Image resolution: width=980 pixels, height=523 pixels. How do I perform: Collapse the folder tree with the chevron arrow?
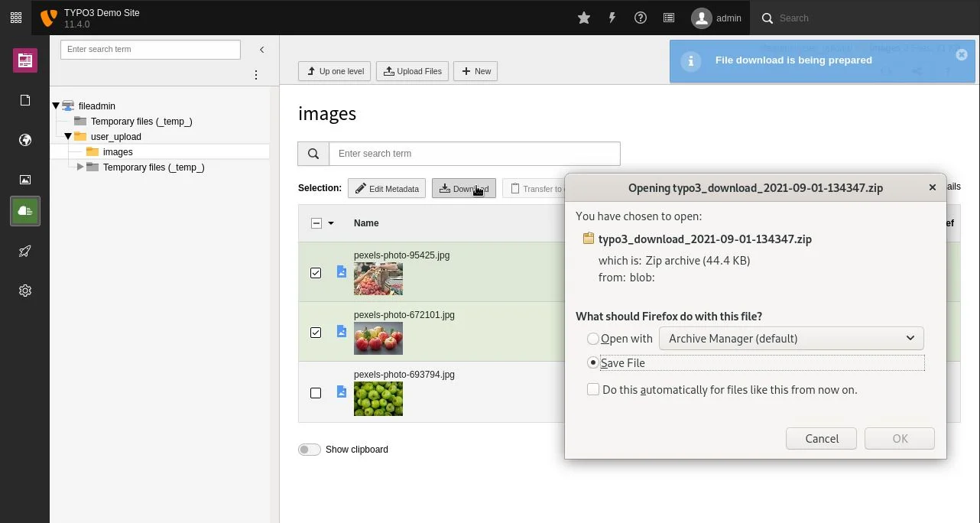[261, 49]
